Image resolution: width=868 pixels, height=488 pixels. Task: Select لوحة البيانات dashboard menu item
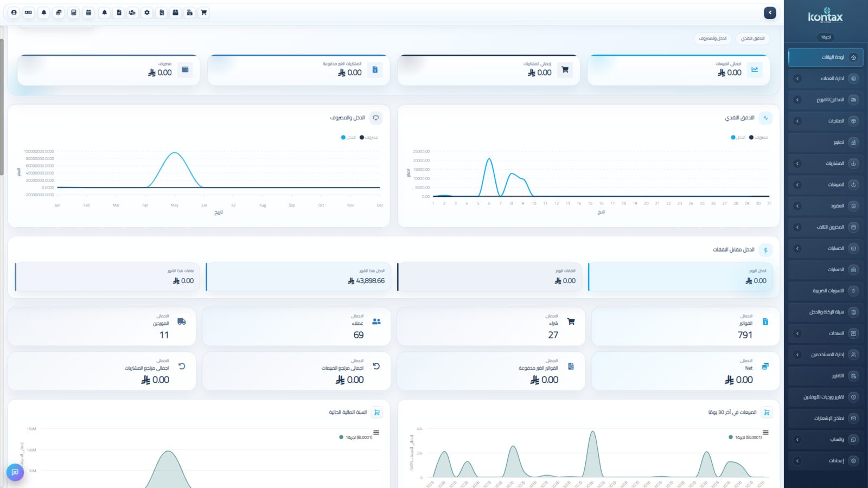825,57
